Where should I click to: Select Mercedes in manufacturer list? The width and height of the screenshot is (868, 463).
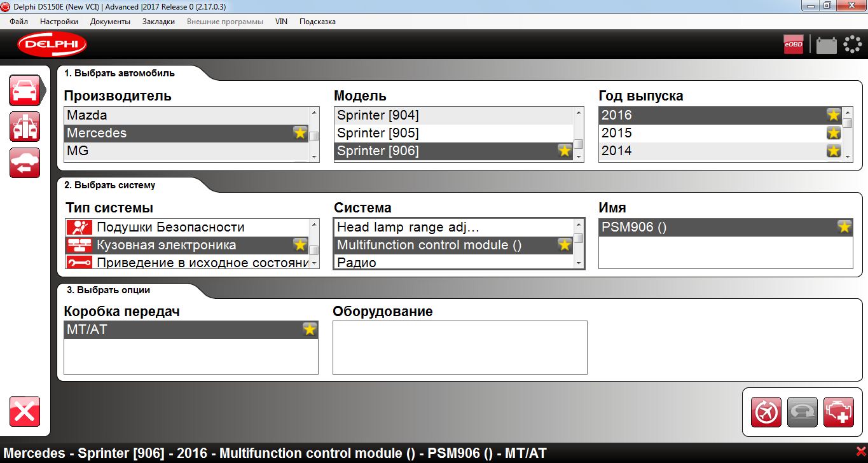coord(186,133)
